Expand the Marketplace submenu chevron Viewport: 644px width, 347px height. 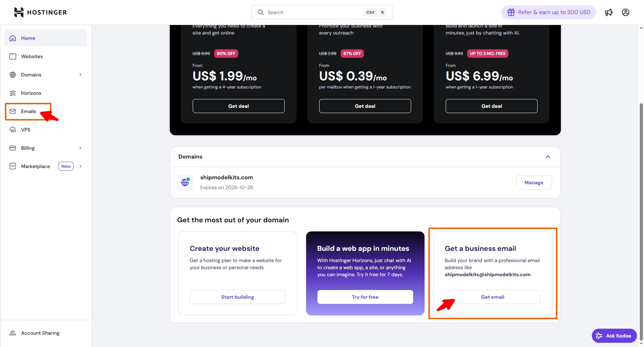(x=80, y=166)
